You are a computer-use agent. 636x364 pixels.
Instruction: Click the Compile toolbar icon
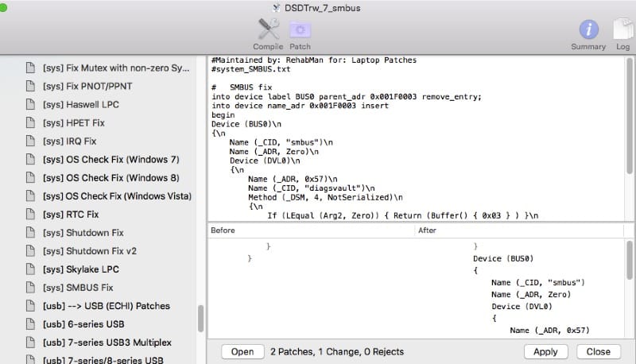click(268, 30)
